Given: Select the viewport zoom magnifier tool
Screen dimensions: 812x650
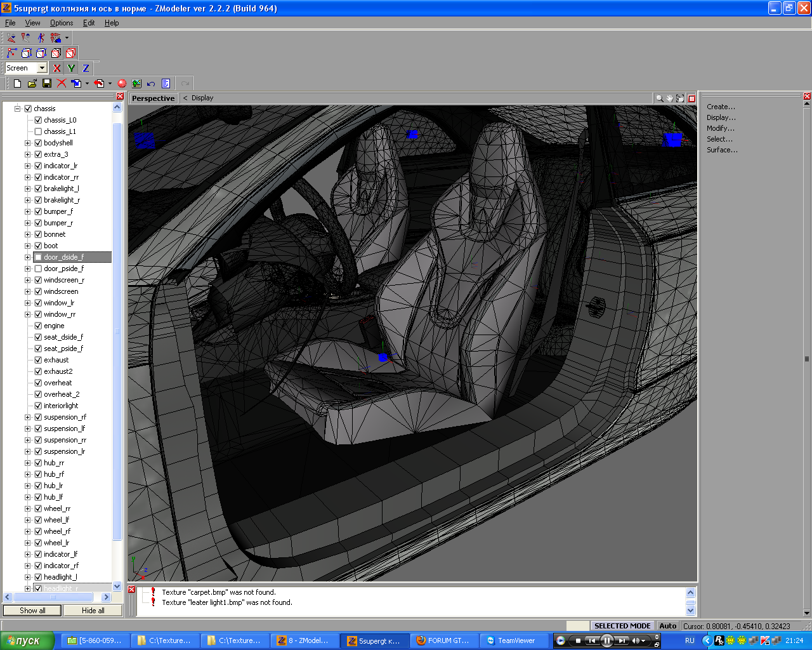Looking at the screenshot, I should pyautogui.click(x=660, y=98).
